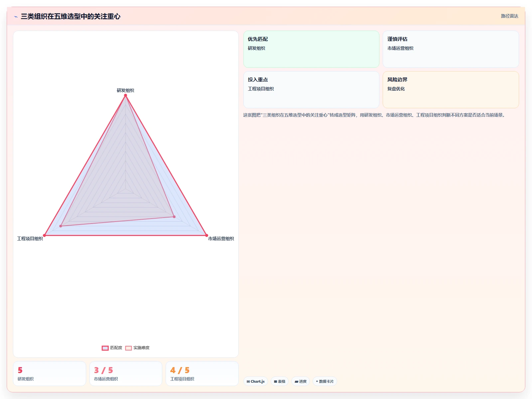Toggle the 实施难度 legend item

137,348
